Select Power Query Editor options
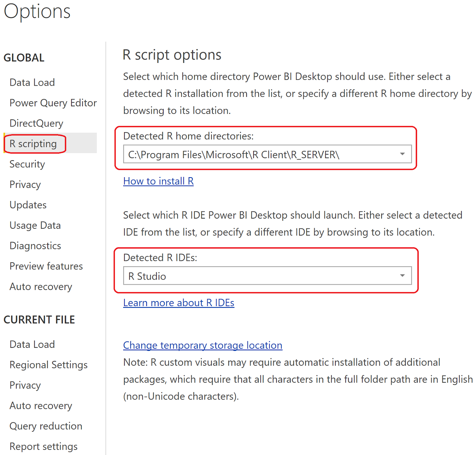The height and width of the screenshot is (455, 476). click(53, 103)
